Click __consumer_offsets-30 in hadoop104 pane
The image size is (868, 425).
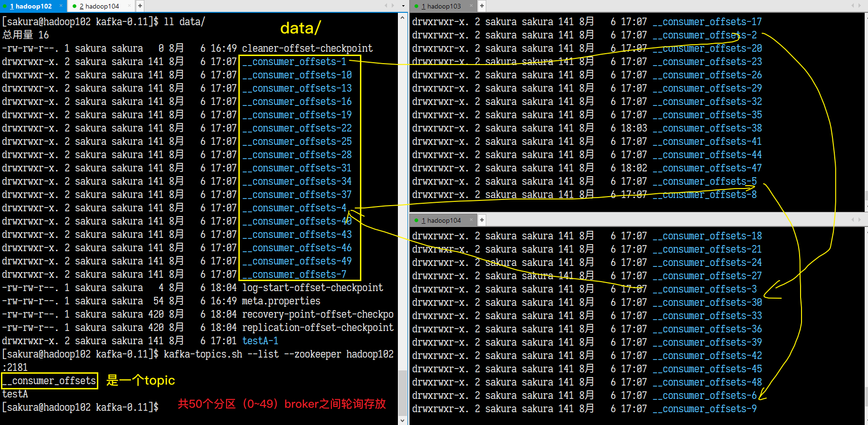707,302
